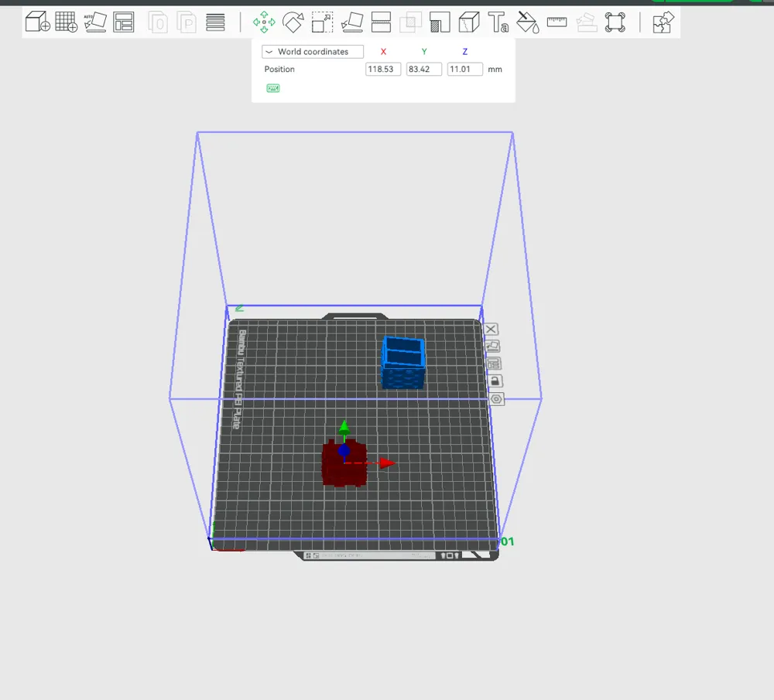
Task: Click the Z position field 11.01
Action: tap(465, 69)
